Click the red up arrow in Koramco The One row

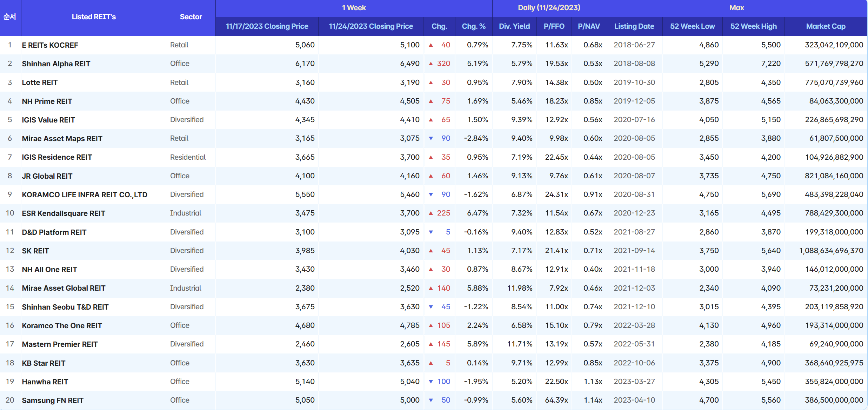click(431, 325)
